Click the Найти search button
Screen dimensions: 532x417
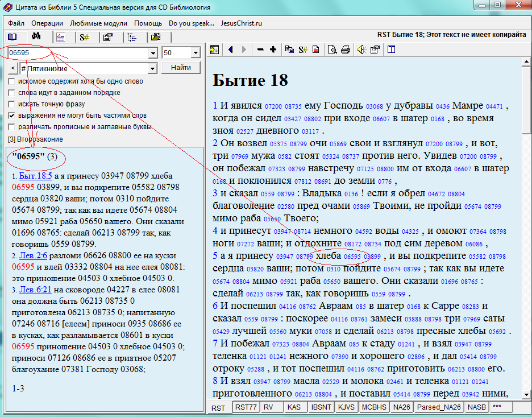[181, 68]
